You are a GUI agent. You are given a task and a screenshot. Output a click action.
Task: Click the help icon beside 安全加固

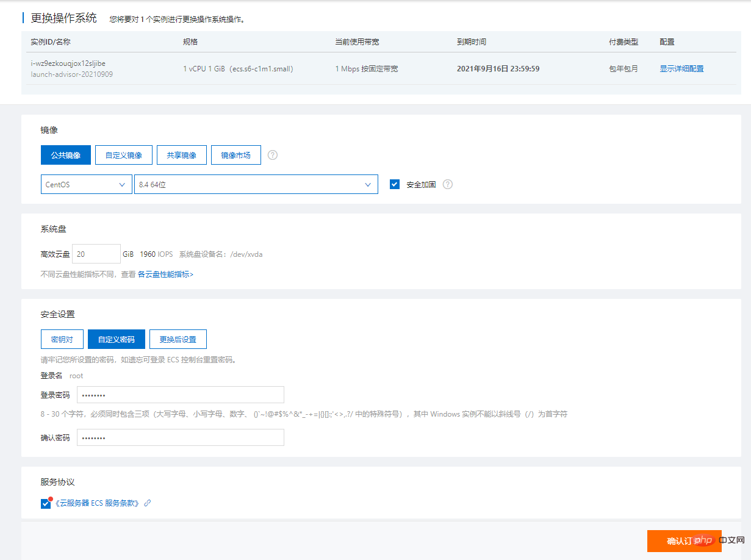[x=448, y=184]
